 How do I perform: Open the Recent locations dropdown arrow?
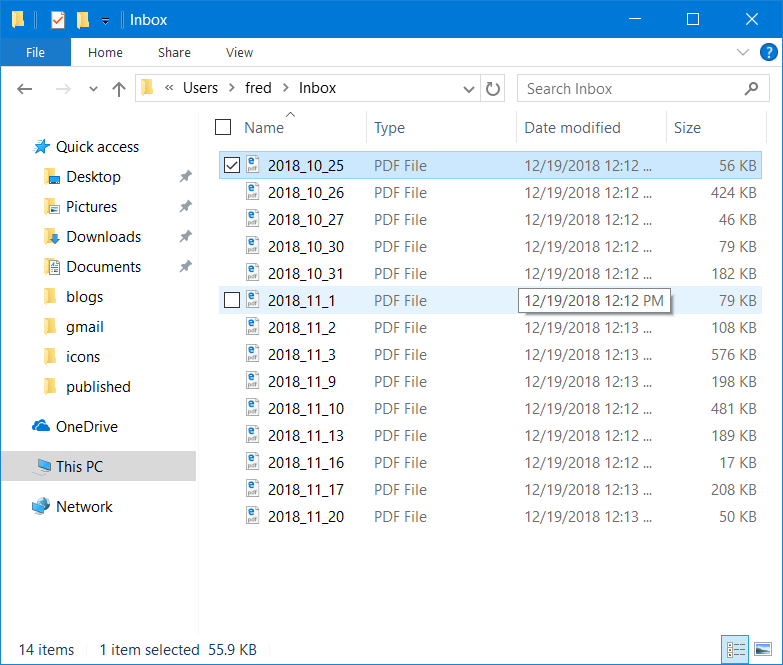[x=93, y=89]
